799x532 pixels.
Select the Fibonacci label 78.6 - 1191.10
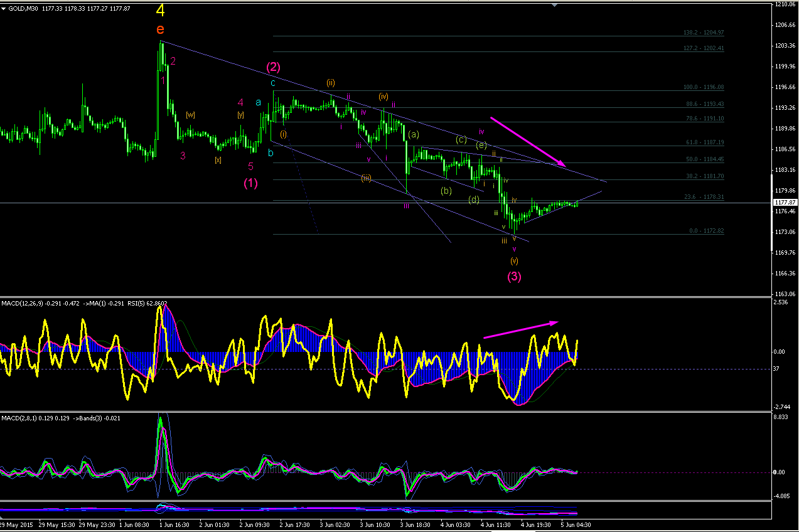[705, 118]
